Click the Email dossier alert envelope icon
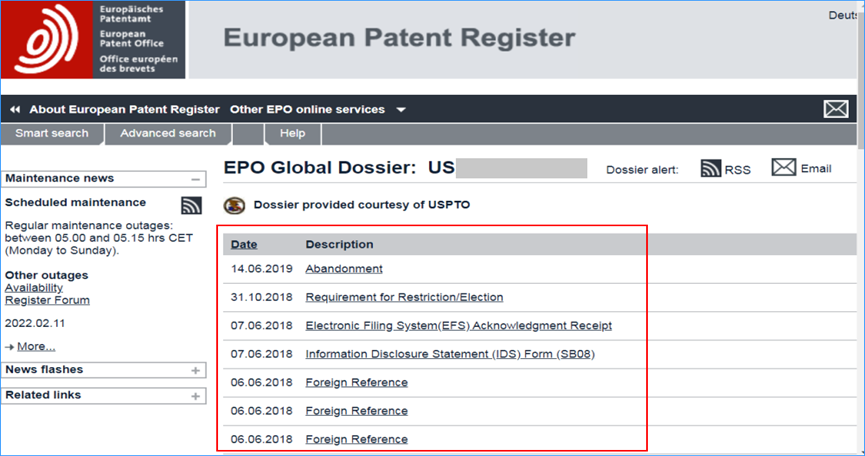 click(783, 167)
